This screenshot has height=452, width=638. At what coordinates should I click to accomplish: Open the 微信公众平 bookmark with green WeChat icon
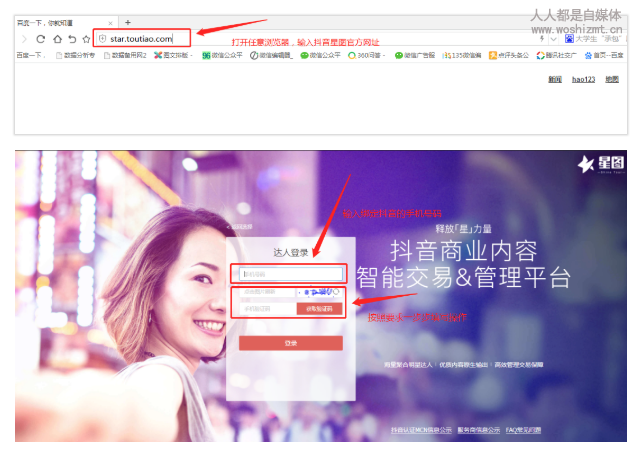320,55
